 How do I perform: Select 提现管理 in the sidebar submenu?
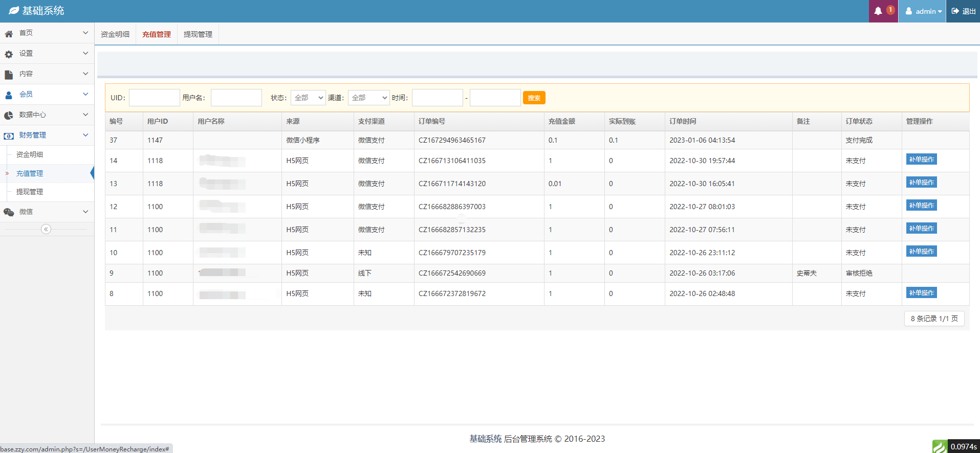click(x=30, y=192)
